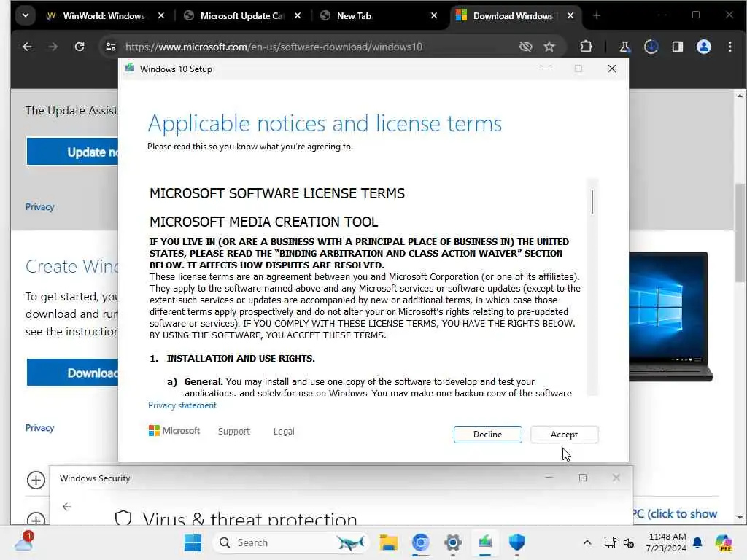Image resolution: width=747 pixels, height=560 pixels.
Task: Close the WinWorld browser tab
Action: [x=161, y=16]
